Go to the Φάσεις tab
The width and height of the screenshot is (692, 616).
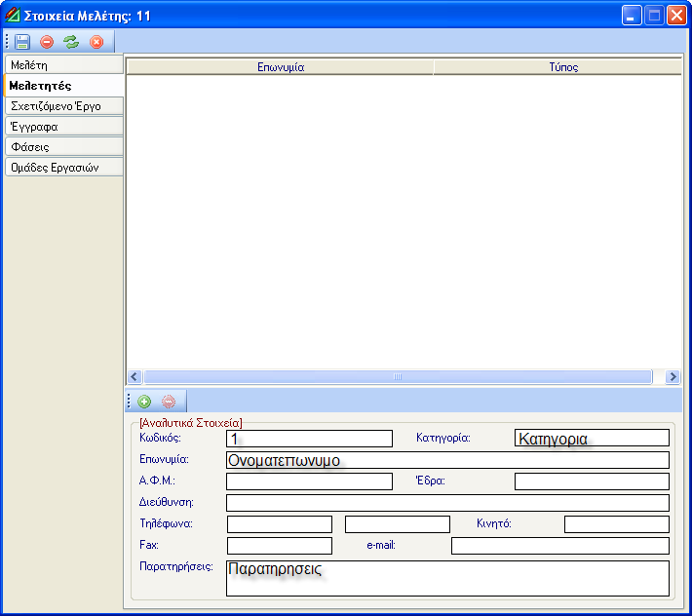(x=64, y=147)
